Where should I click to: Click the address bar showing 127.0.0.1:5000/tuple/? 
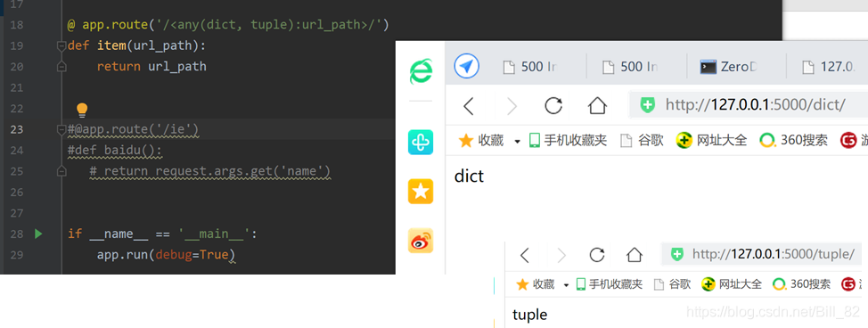(762, 254)
